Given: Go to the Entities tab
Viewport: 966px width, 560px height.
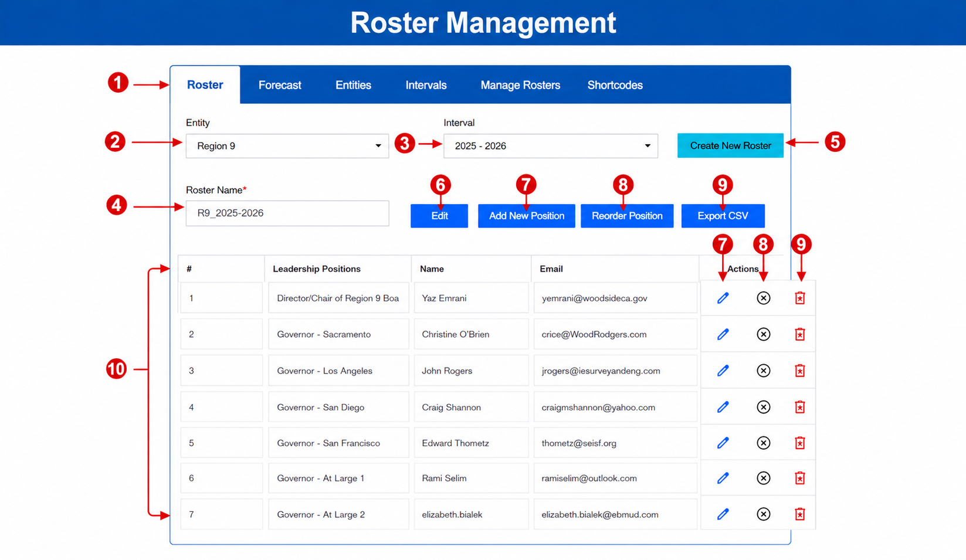Looking at the screenshot, I should 353,85.
